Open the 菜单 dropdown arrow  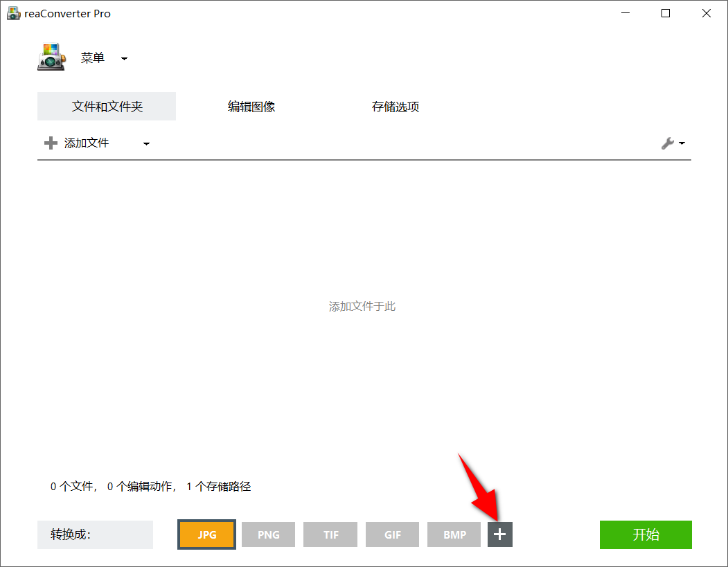click(124, 58)
